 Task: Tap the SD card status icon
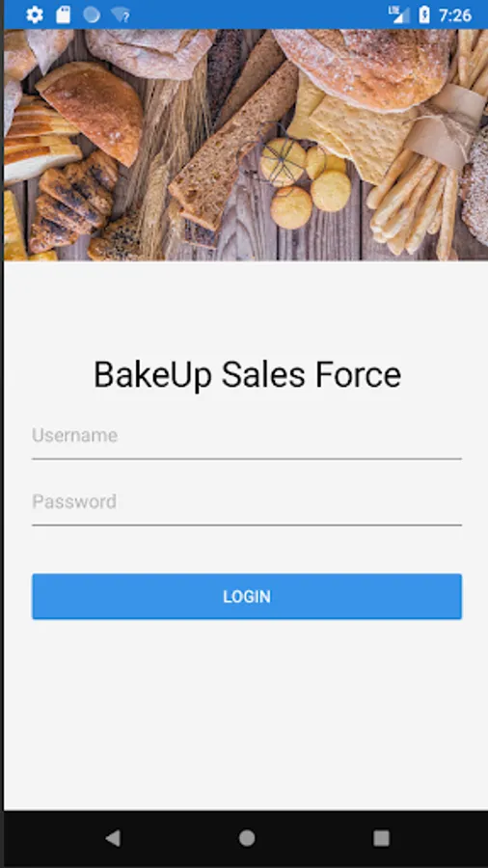point(63,14)
